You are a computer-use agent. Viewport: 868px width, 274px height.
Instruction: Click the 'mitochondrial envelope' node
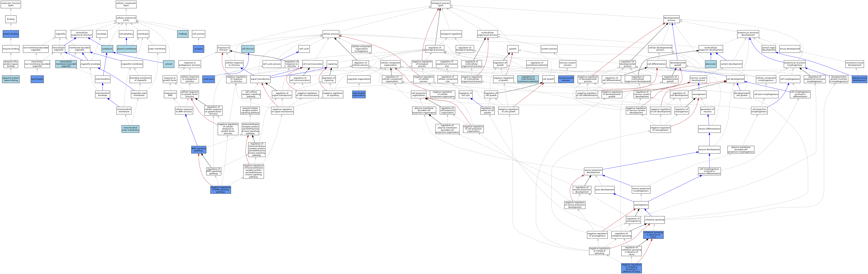[x=102, y=94]
